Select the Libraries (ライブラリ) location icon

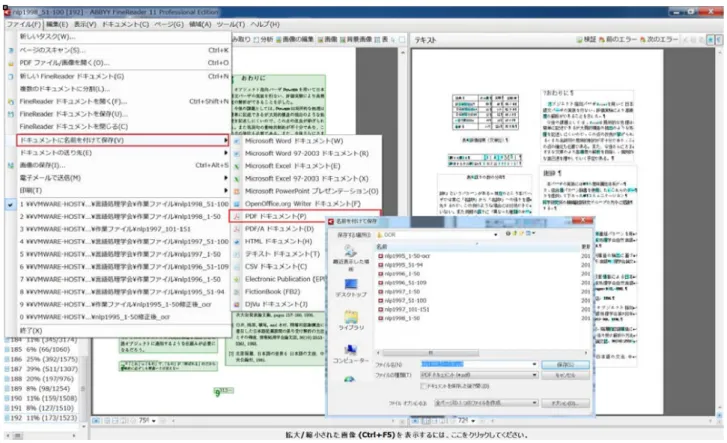coord(351,317)
